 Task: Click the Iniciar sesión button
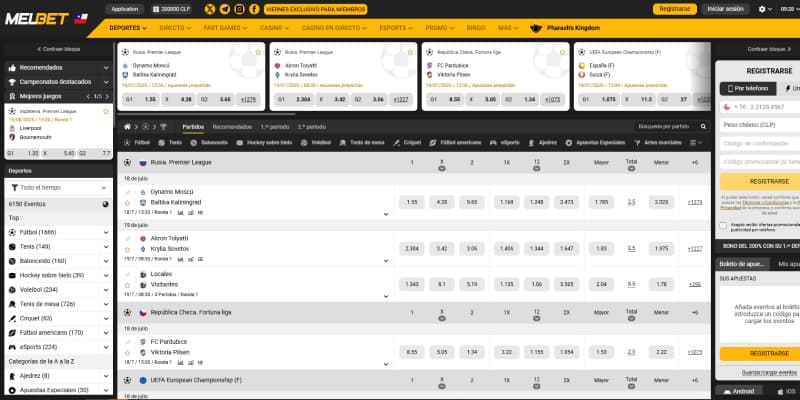(x=723, y=8)
